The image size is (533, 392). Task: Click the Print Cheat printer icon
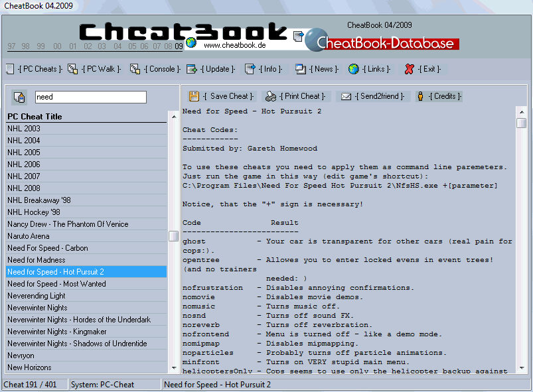click(x=271, y=96)
